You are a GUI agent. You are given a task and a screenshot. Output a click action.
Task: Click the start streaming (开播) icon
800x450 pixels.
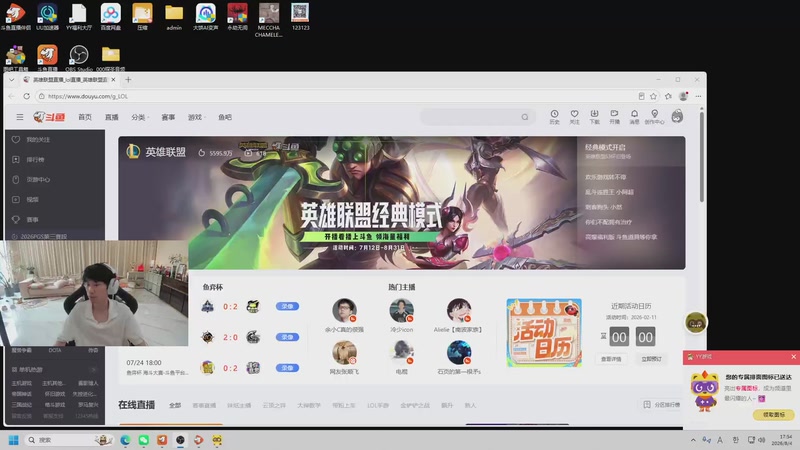click(614, 117)
